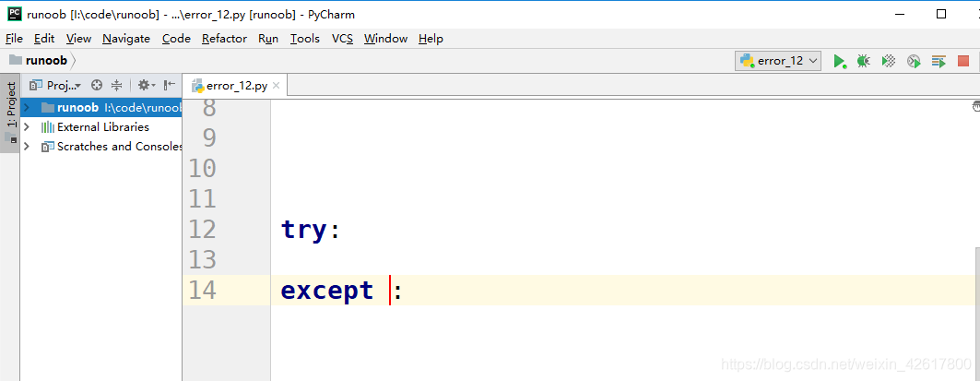Open the Navigate menu
This screenshot has width=980, height=381.
(126, 38)
